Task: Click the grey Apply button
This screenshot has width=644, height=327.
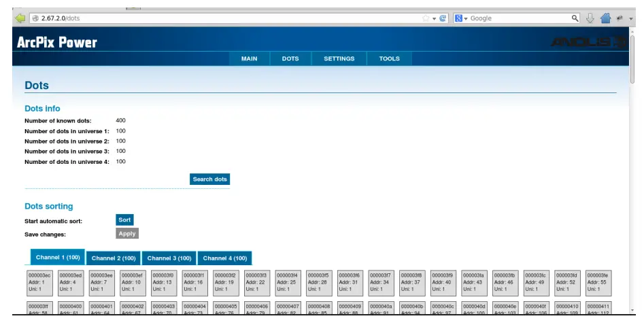Action: pos(127,233)
